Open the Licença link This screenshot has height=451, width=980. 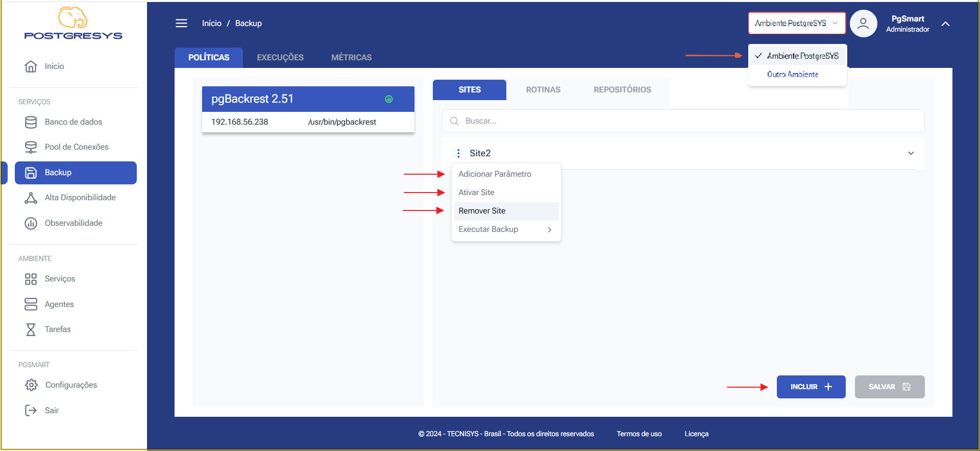697,434
